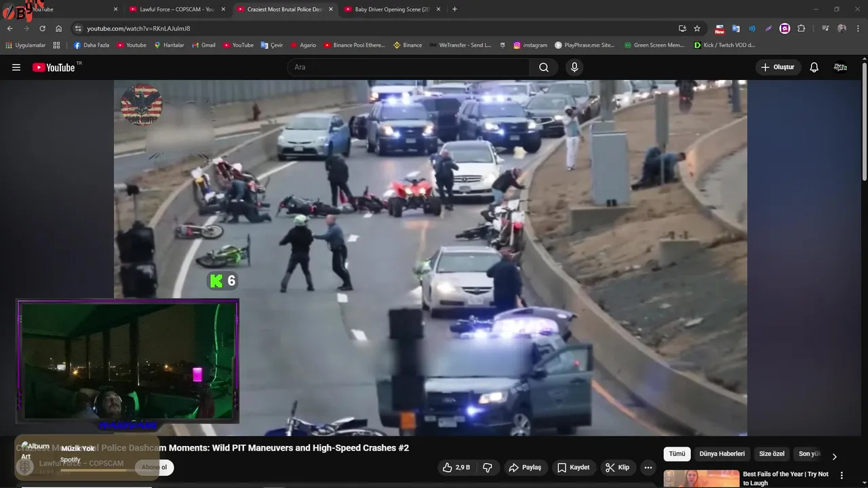Click the Klip clip button
The height and width of the screenshot is (488, 868).
[x=618, y=468]
